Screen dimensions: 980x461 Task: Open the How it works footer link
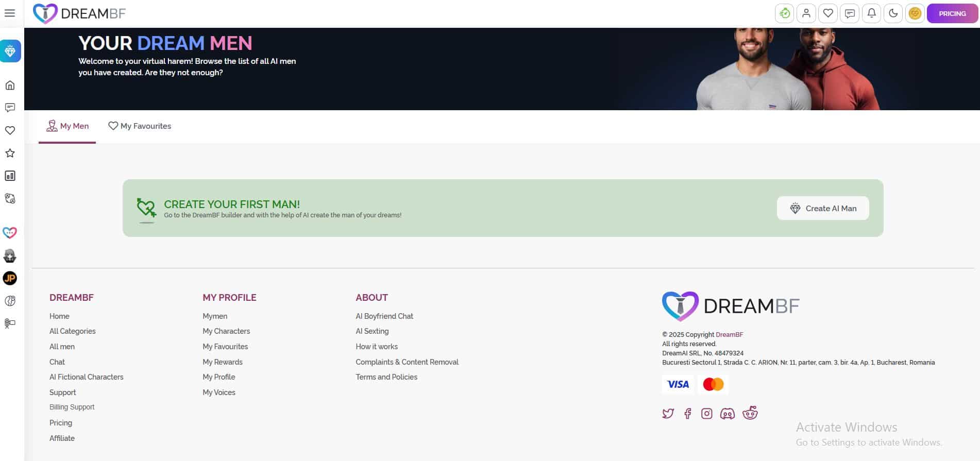[x=377, y=347]
